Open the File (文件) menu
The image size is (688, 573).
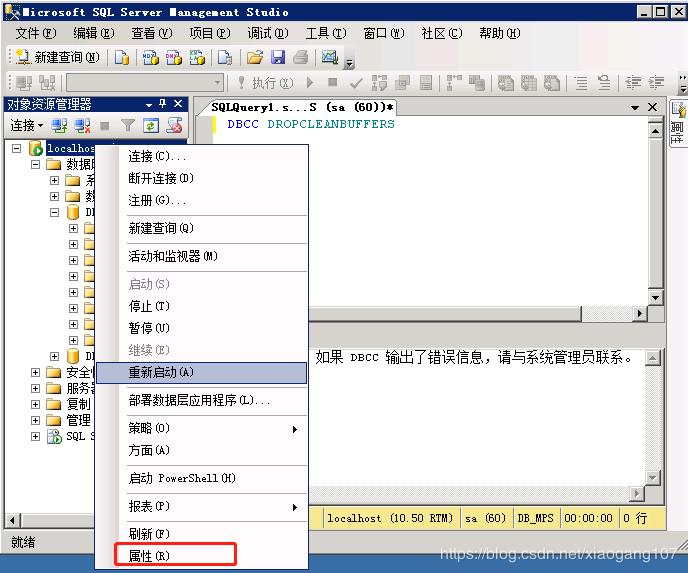click(x=36, y=33)
